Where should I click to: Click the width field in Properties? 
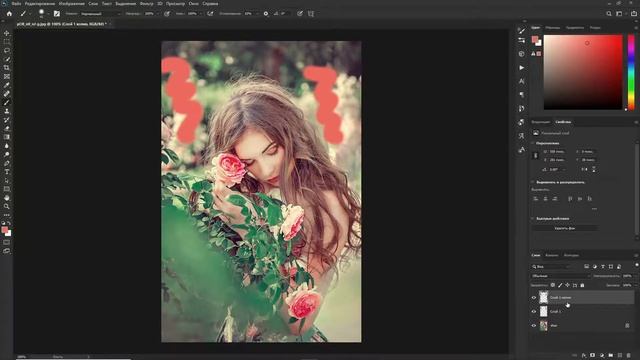(558, 151)
